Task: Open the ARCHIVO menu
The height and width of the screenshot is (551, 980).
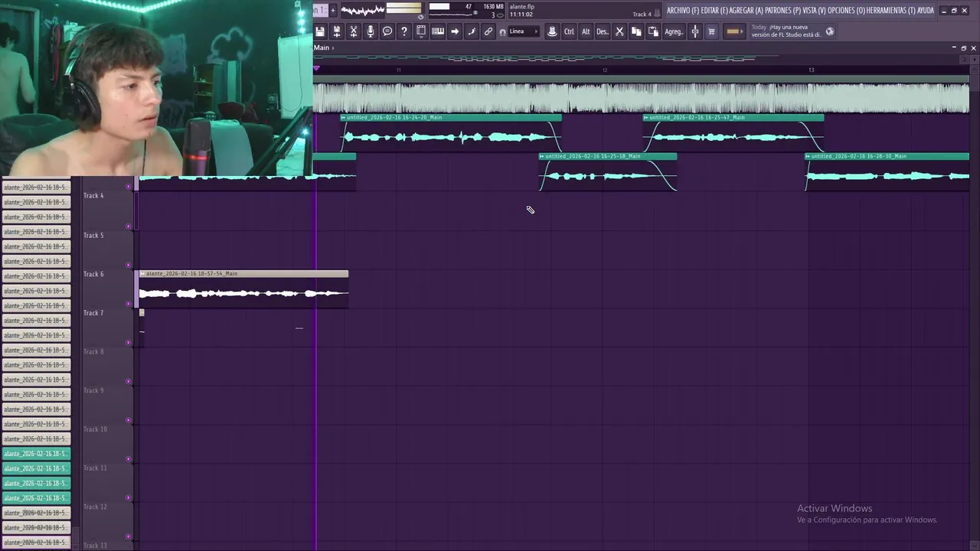Action: point(682,10)
